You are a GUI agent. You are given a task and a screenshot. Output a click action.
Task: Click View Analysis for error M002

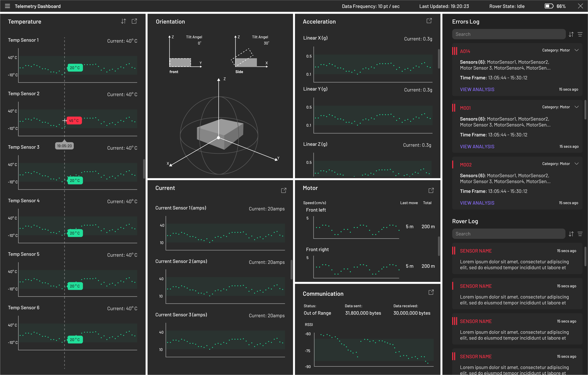pos(477,203)
